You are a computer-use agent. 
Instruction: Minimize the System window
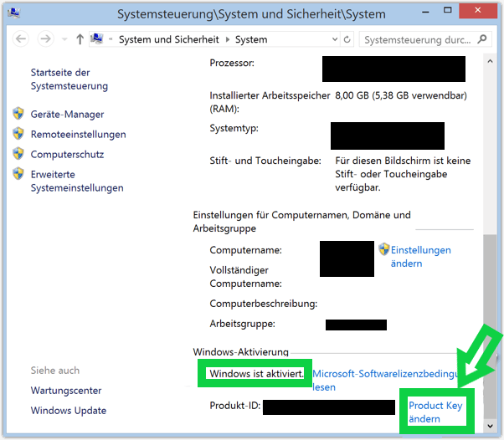tap(425, 12)
